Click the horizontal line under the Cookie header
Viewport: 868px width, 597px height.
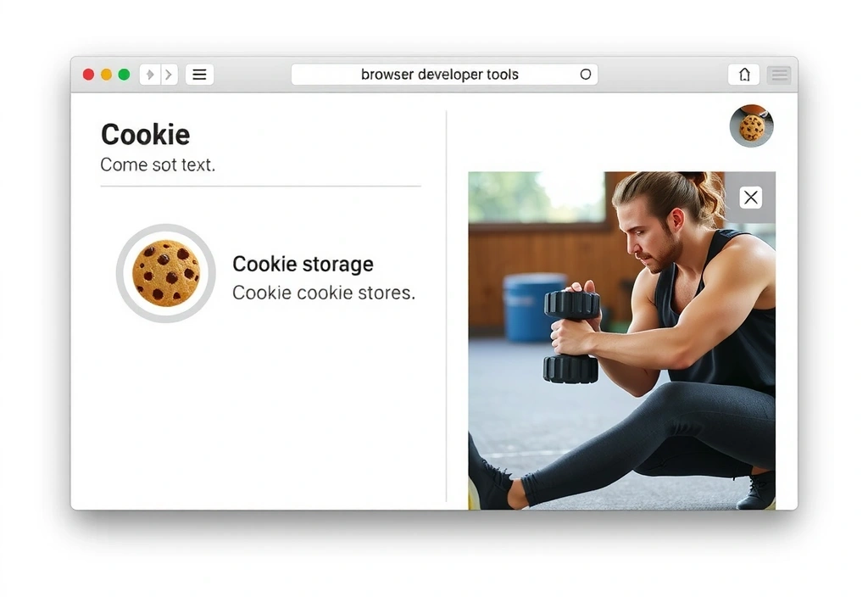click(x=261, y=186)
